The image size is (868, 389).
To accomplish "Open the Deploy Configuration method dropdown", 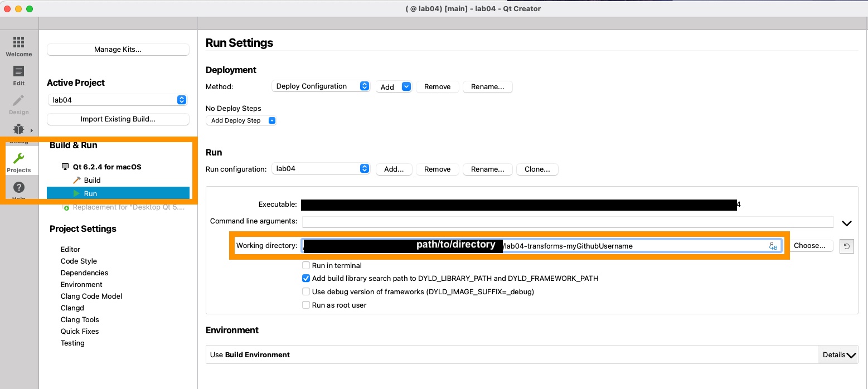I will coord(321,86).
